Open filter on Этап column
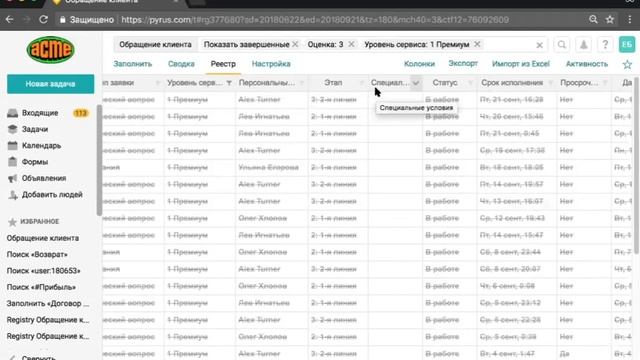 point(362,83)
